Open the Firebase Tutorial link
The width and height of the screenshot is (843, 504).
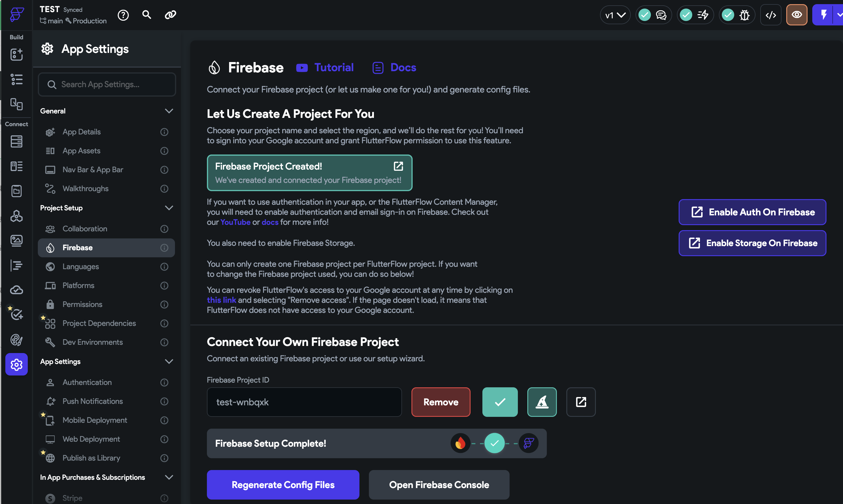[x=325, y=68]
